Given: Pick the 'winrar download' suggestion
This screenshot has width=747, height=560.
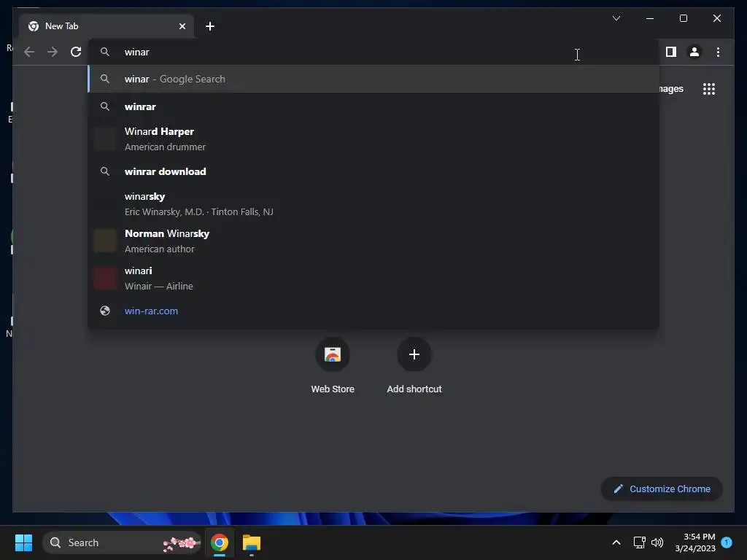Looking at the screenshot, I should pyautogui.click(x=373, y=171).
